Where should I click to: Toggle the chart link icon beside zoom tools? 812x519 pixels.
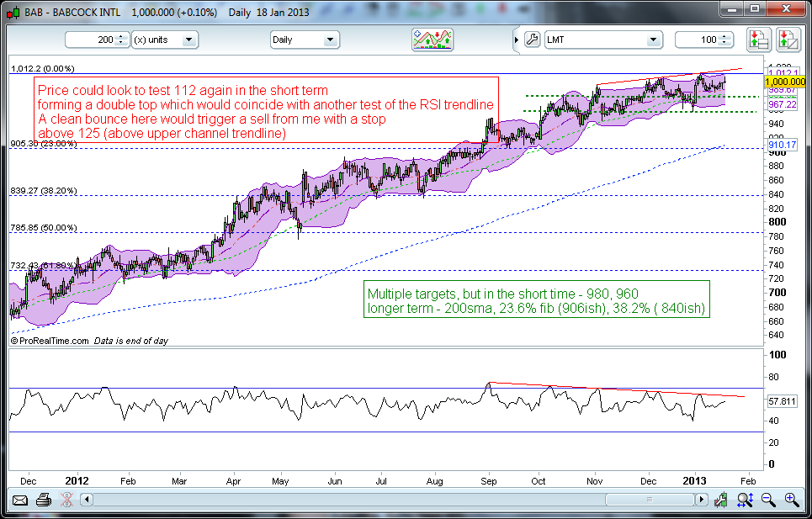(x=721, y=500)
